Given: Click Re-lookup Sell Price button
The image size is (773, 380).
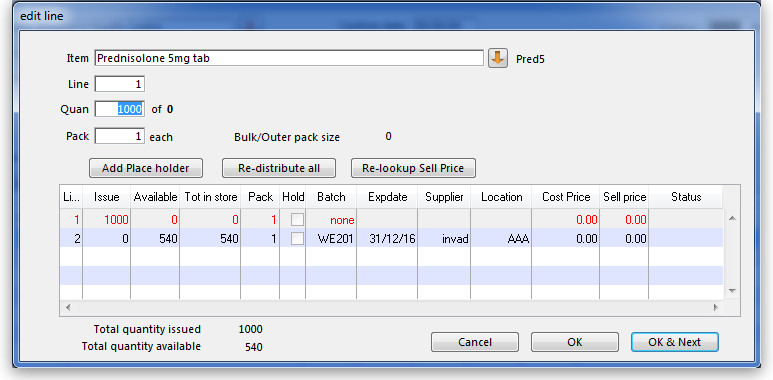Looking at the screenshot, I should pyautogui.click(x=413, y=168).
